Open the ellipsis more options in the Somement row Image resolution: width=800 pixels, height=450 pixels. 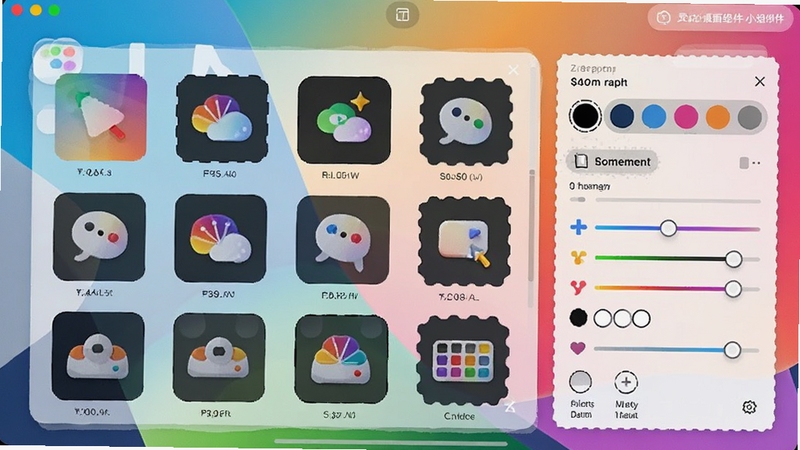tap(756, 163)
